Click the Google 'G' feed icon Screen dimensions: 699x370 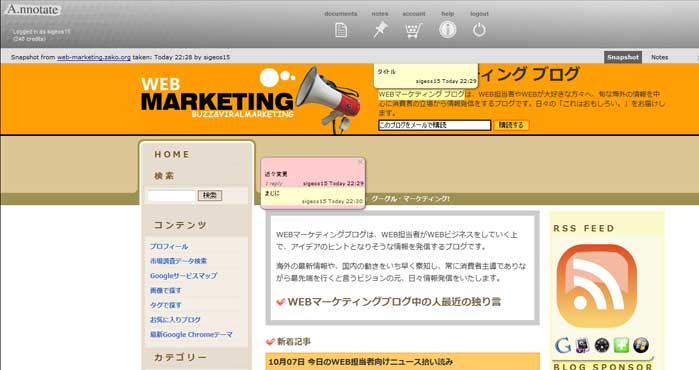[x=563, y=345]
